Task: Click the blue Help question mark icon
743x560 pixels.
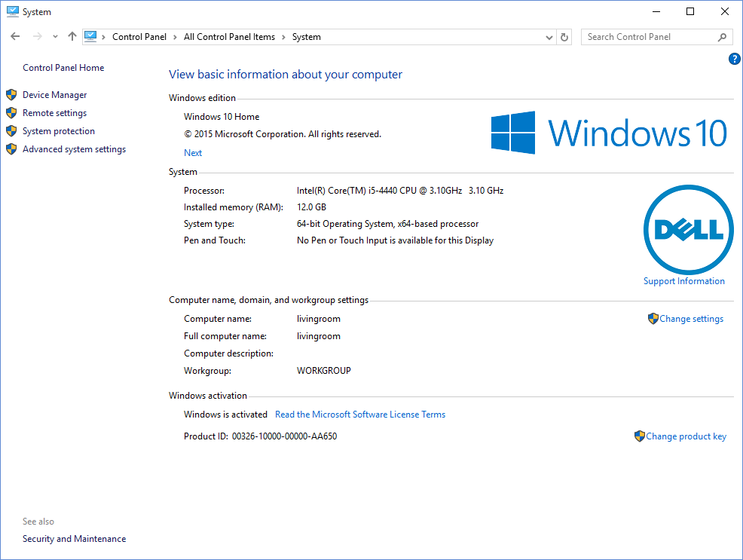Action: coord(734,58)
